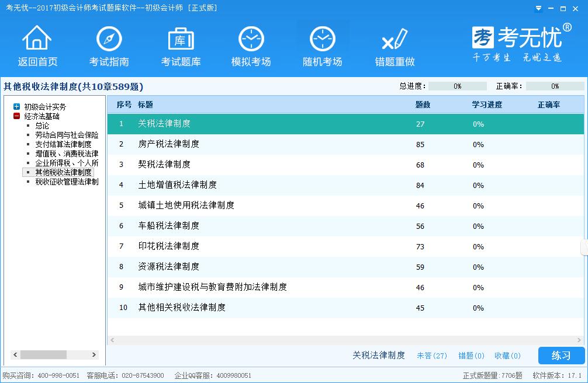
Task: Expand the 初级会计实务 tree node
Action: (x=16, y=107)
